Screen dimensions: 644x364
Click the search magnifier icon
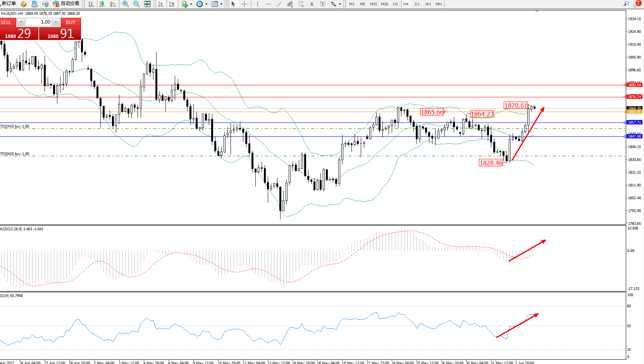[x=626, y=3]
